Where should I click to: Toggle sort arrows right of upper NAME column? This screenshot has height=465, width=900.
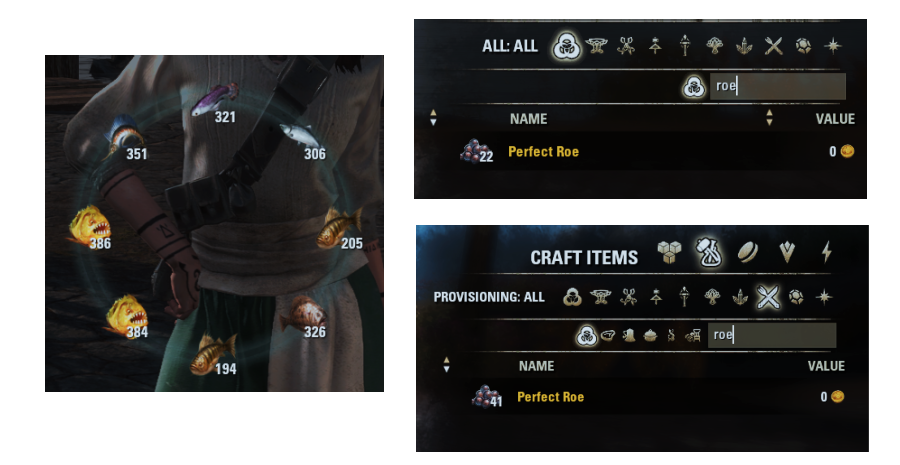769,118
